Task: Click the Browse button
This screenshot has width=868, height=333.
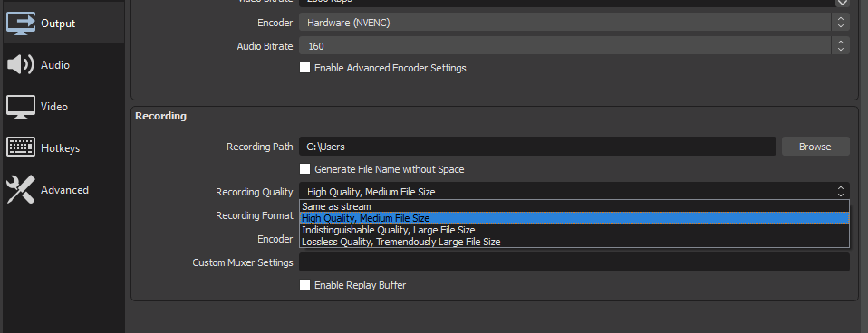Action: tap(815, 147)
